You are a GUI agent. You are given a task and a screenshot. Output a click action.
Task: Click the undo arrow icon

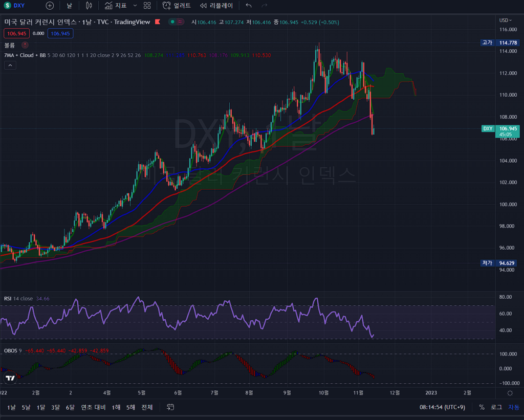[x=249, y=6]
